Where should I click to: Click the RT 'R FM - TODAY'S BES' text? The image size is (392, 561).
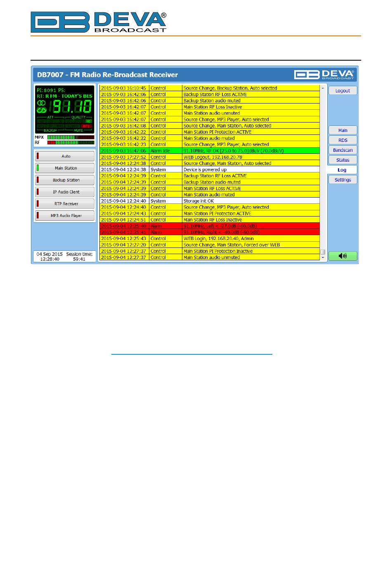tap(64, 96)
